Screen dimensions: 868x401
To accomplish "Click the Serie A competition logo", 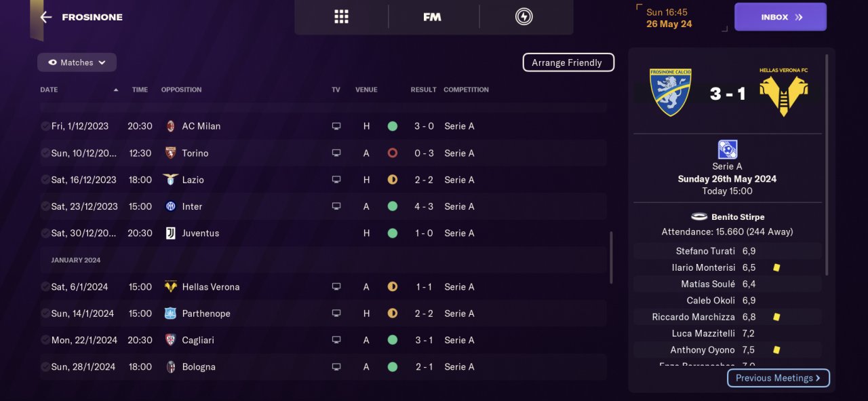I will [x=727, y=149].
